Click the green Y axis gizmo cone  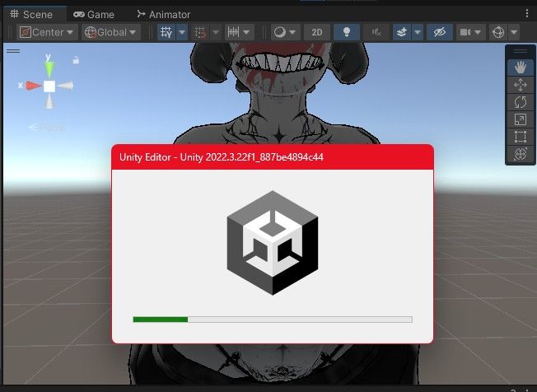[x=49, y=68]
